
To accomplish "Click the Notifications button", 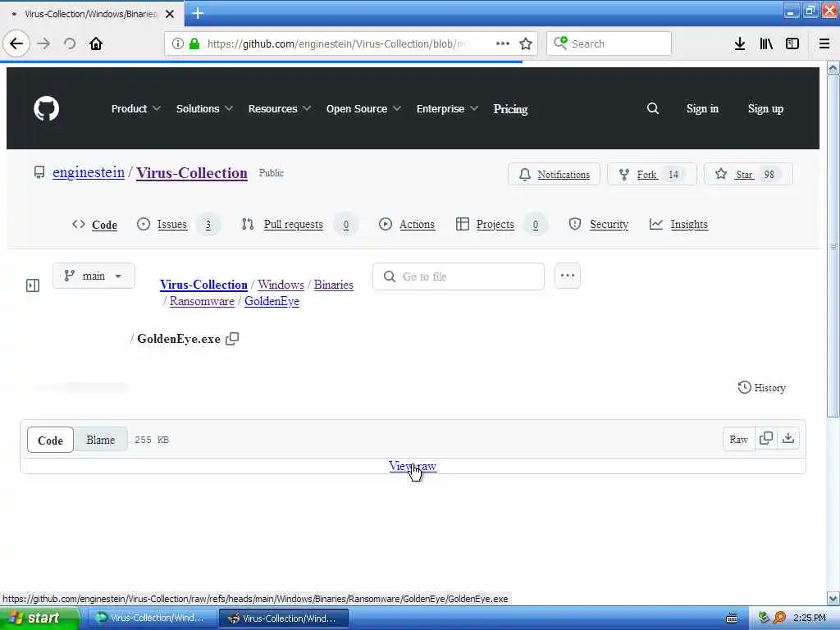I will pos(554,174).
